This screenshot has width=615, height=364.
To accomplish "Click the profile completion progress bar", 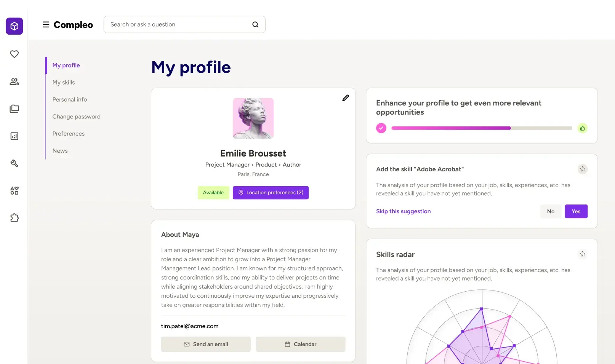I will (x=482, y=128).
